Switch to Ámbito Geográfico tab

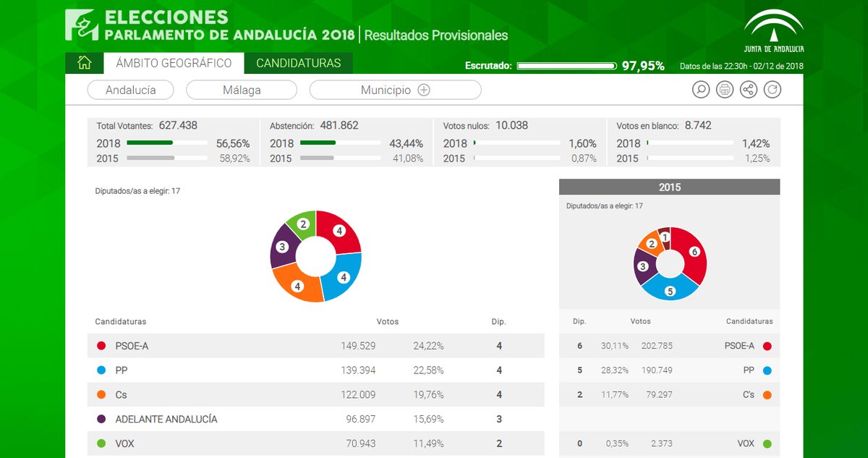coord(174,63)
